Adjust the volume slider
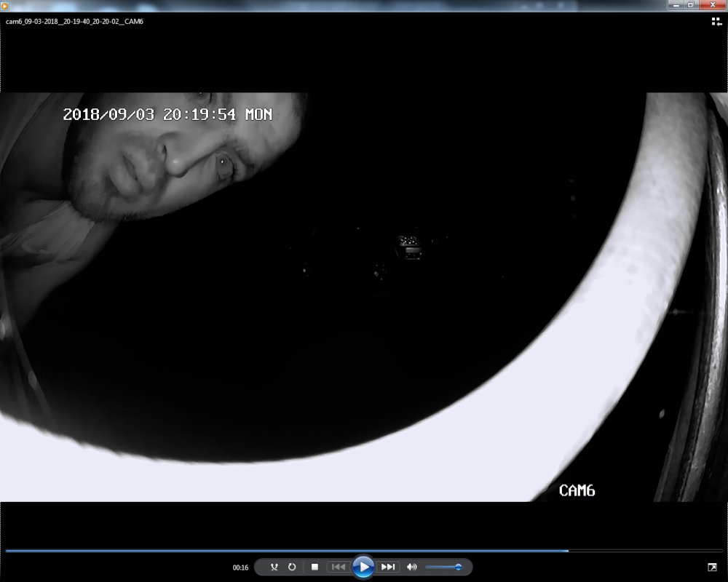This screenshot has width=728, height=582. (443, 567)
